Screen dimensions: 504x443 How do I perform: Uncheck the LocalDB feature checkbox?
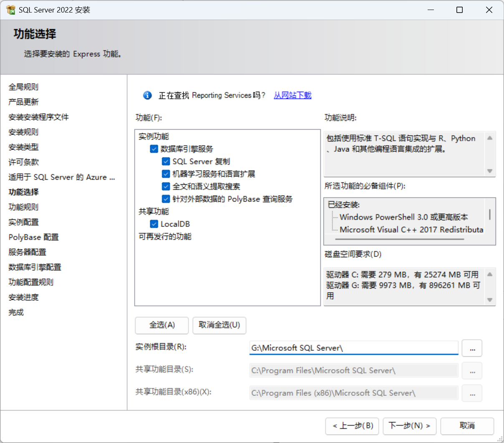point(154,224)
